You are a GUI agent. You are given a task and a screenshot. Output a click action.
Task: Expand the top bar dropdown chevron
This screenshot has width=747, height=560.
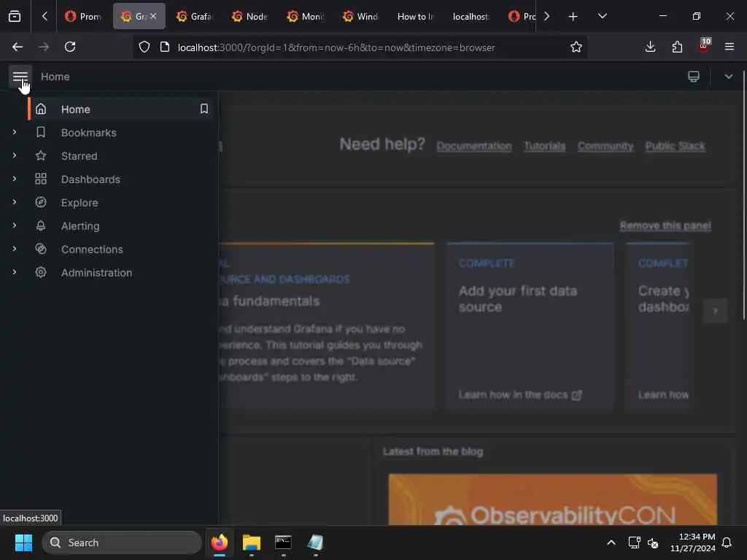click(x=729, y=76)
